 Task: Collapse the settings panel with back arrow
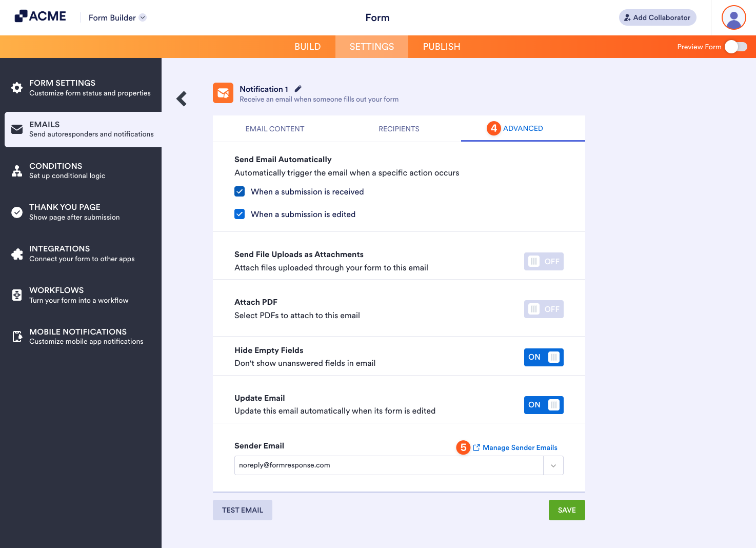coord(181,99)
